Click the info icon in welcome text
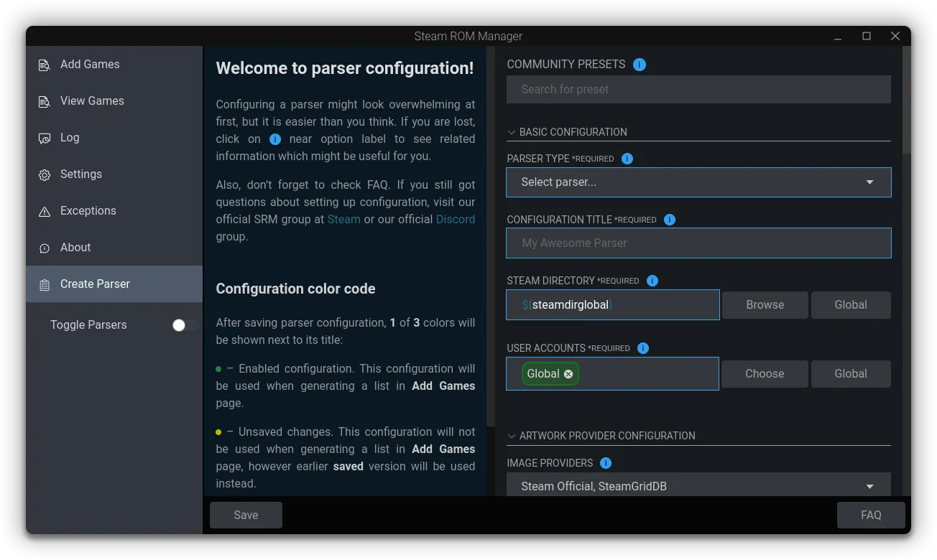937x560 pixels. coord(275,139)
